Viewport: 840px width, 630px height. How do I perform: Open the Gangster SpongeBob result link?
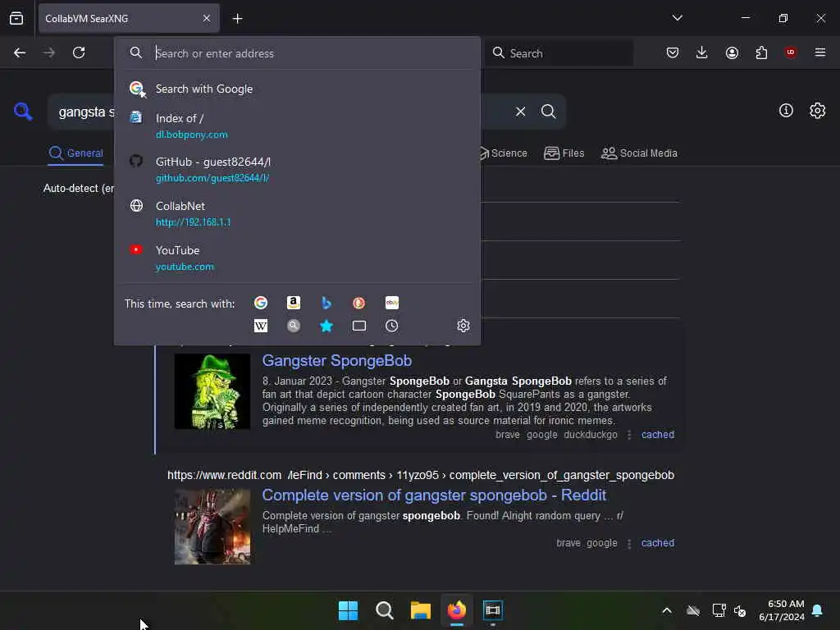[x=337, y=361]
